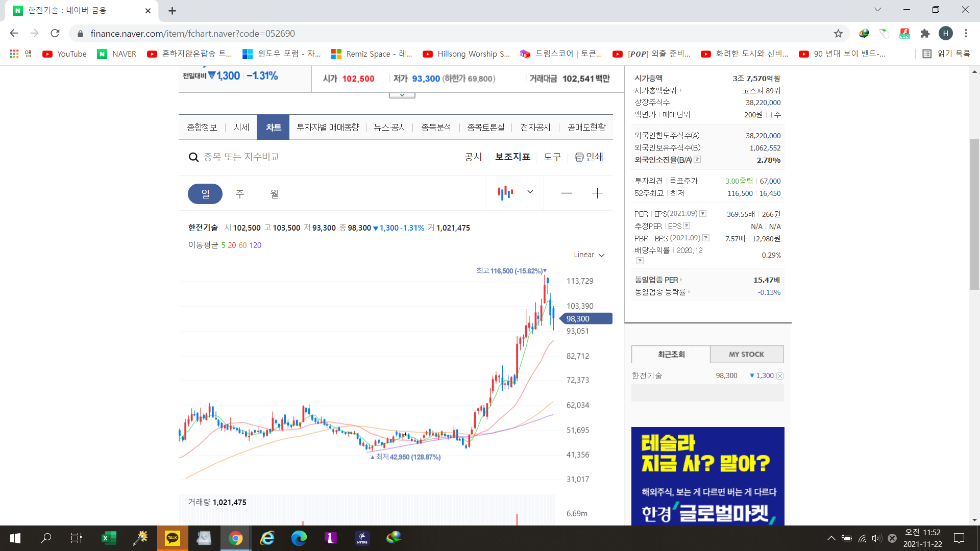980x551 pixels.
Task: Click the 배당수익률 help icon
Action: (640, 261)
